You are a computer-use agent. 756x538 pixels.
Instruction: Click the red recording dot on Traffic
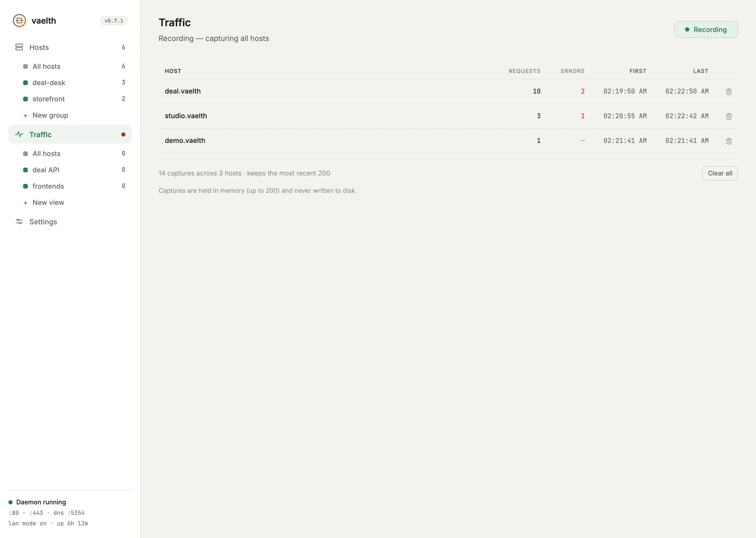pos(123,134)
